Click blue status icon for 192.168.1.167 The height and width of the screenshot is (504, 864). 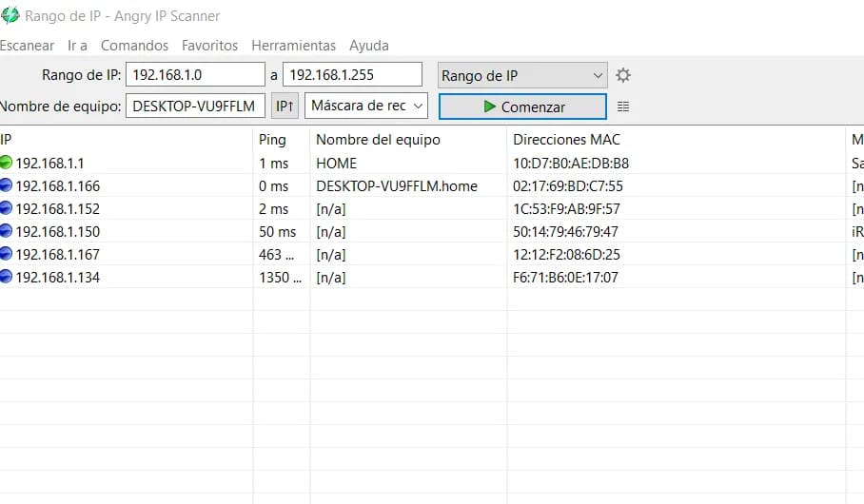pos(7,254)
